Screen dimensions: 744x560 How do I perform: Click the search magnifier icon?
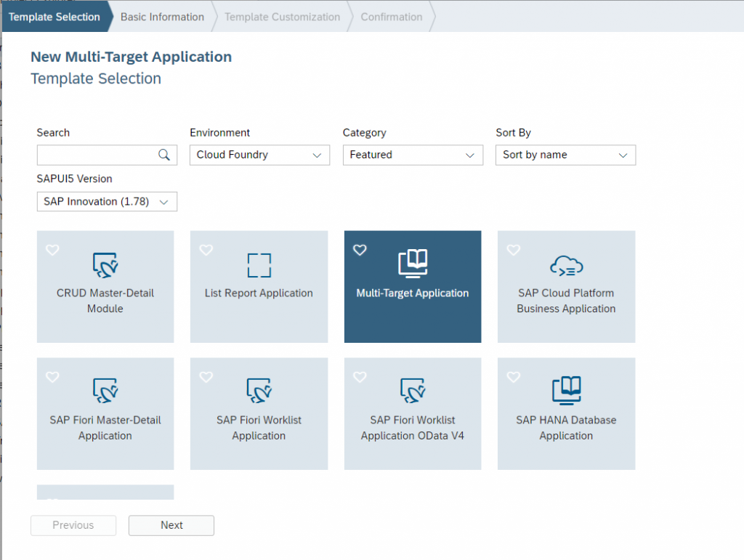(164, 155)
